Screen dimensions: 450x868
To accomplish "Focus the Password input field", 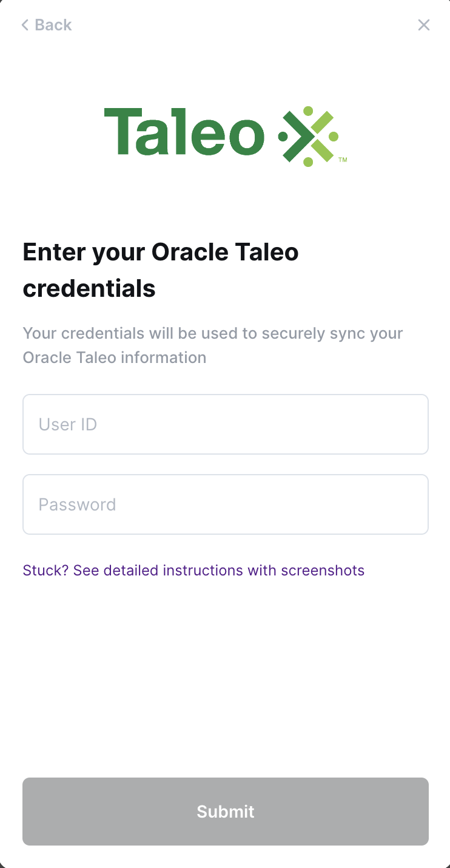I will coord(226,504).
